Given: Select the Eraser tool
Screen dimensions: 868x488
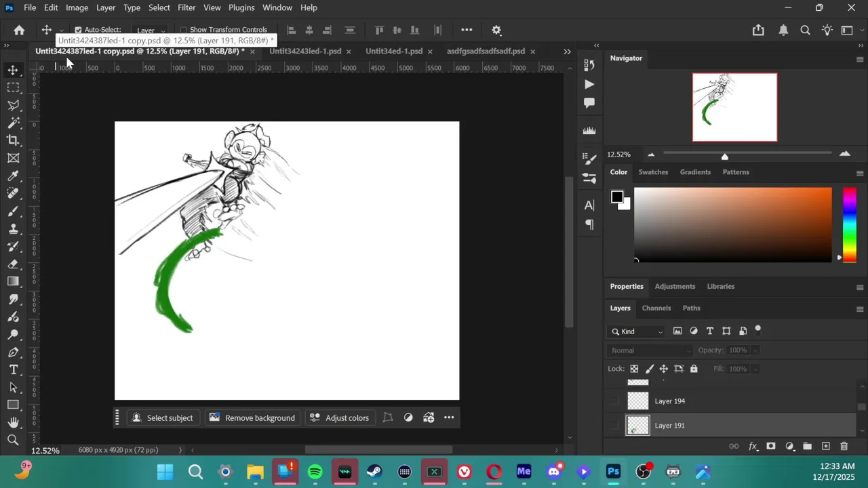Looking at the screenshot, I should tap(13, 264).
